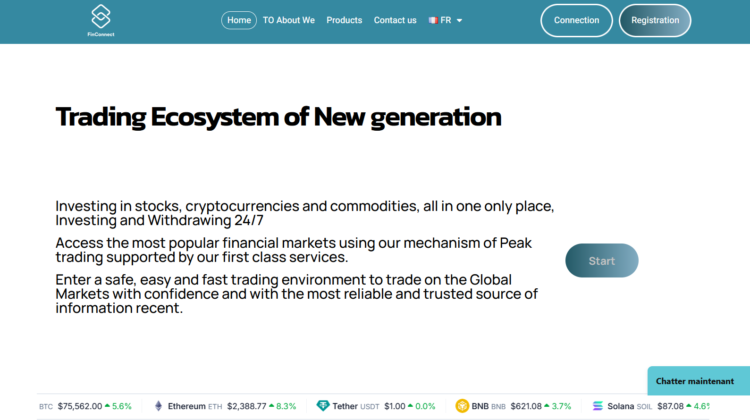Open the FR language dropdown

coord(445,20)
